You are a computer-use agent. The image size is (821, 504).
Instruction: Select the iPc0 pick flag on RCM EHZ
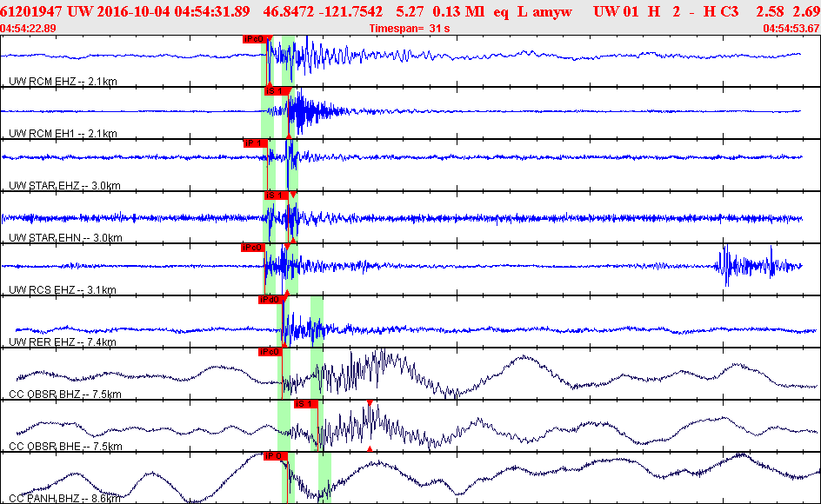255,39
